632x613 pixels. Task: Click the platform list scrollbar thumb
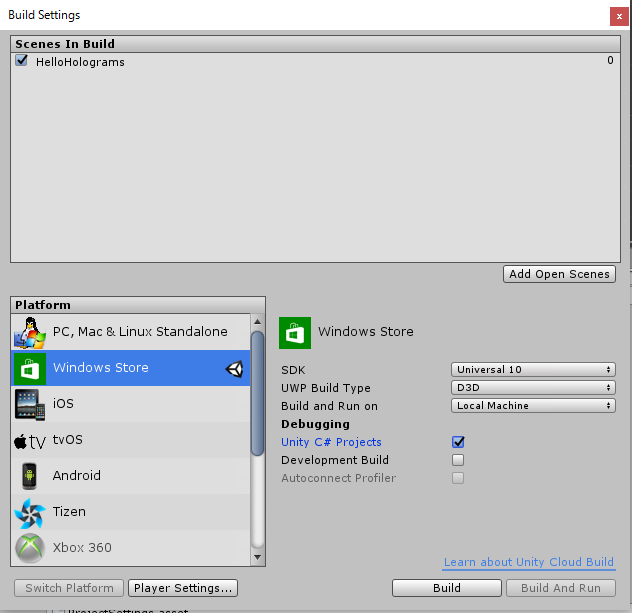[258, 393]
